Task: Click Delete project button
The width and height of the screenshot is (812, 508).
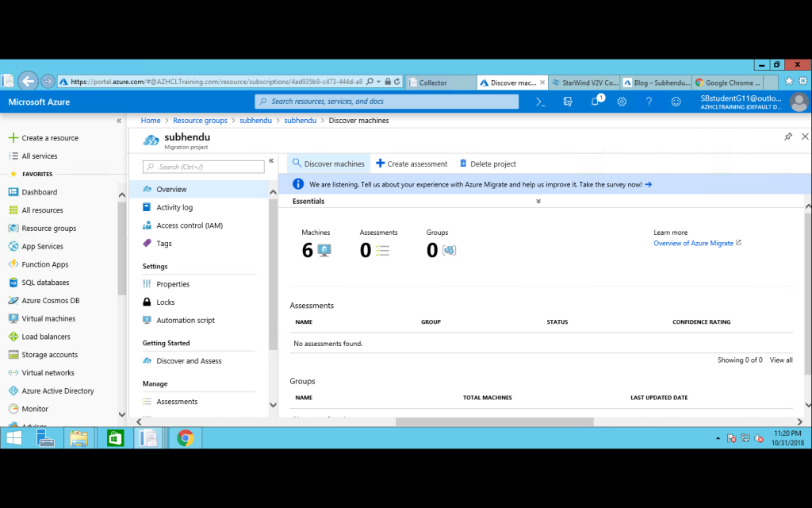Action: [x=488, y=164]
